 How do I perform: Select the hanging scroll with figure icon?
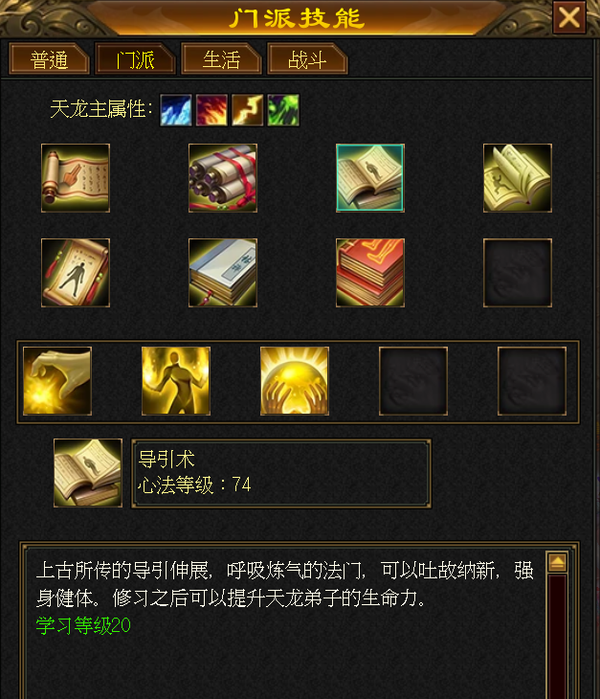click(x=75, y=272)
